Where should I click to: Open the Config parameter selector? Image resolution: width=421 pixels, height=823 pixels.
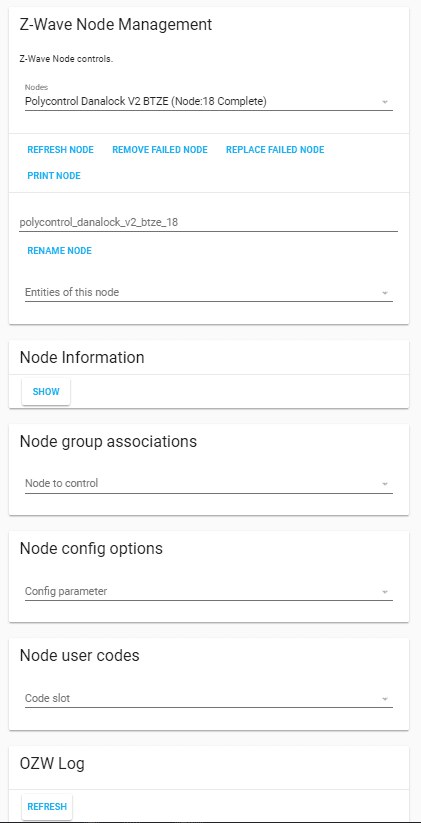click(208, 592)
